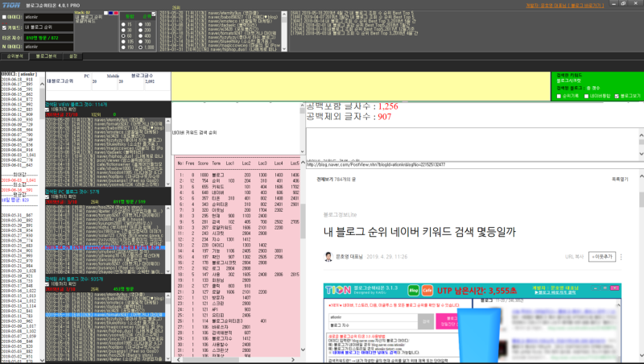
Task: Toggle the 네이버통합 checkbox
Action: [587, 96]
